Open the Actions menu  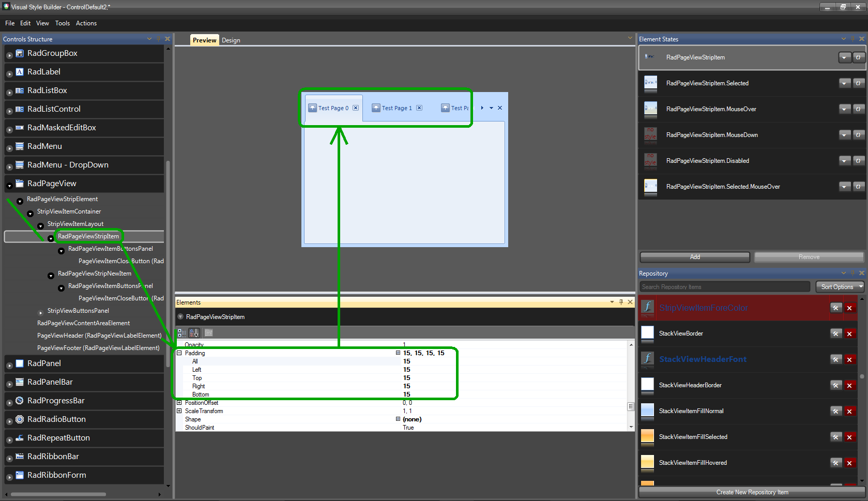click(86, 23)
